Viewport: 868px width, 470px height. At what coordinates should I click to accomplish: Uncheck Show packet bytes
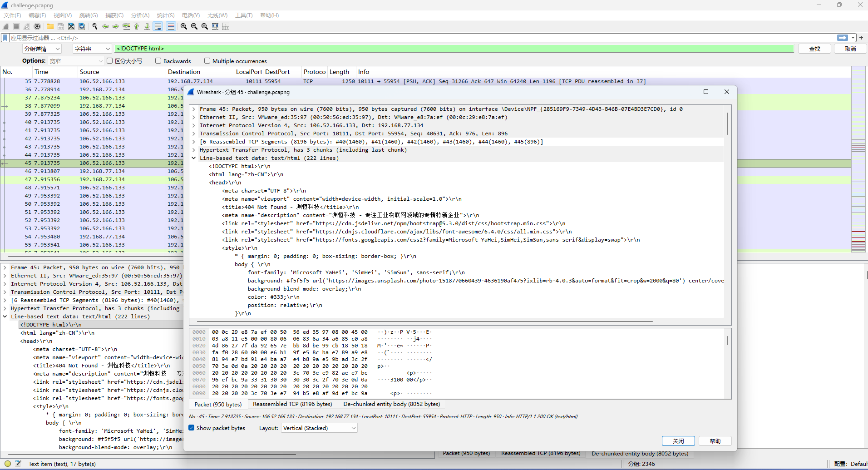(192, 428)
